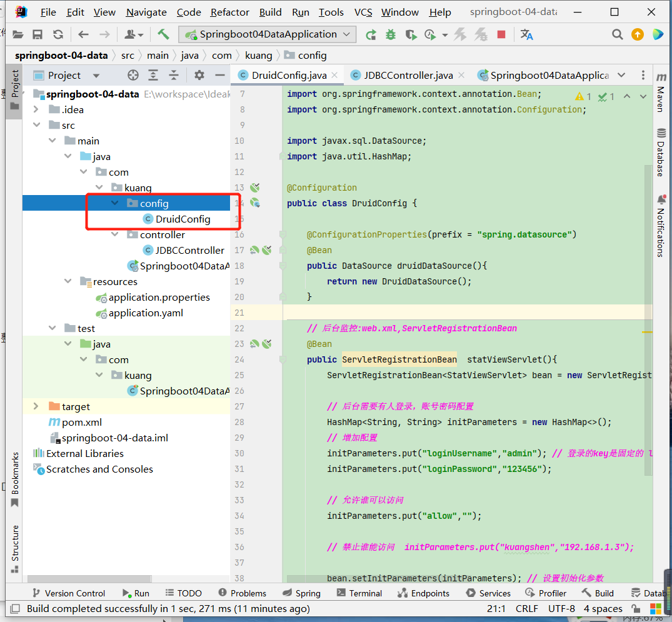This screenshot has height=622, width=672.
Task: Run the application with green rerun icon
Action: pos(371,34)
